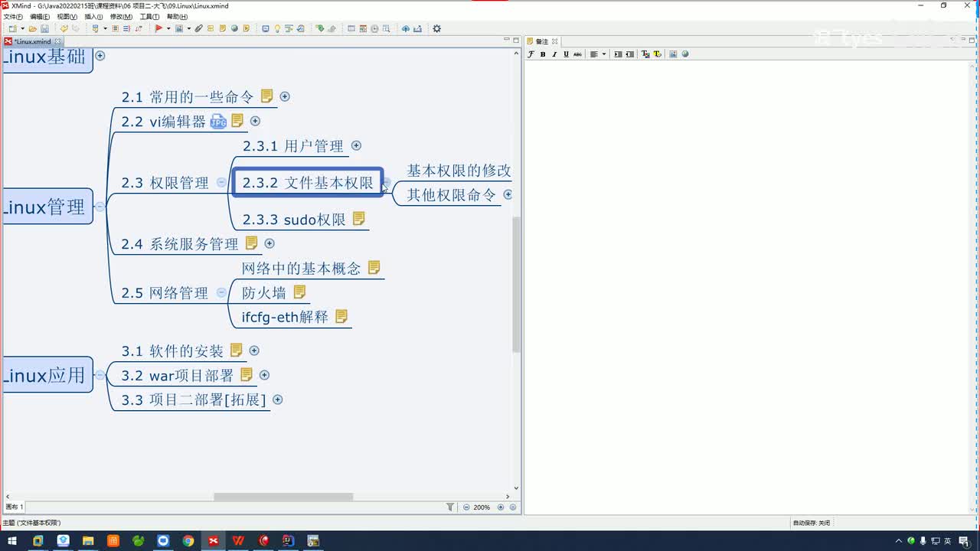Viewport: 980px width, 551px height.
Task: Zoom in with the plus button
Action: click(x=501, y=507)
